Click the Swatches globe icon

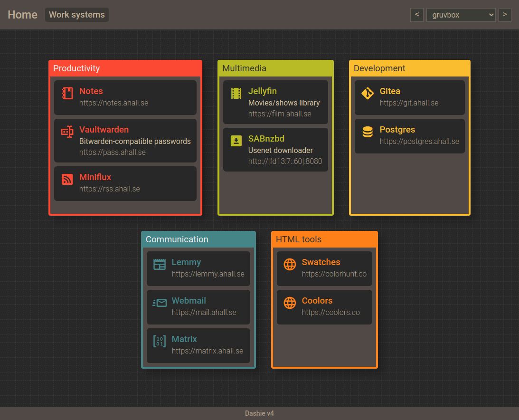(290, 264)
